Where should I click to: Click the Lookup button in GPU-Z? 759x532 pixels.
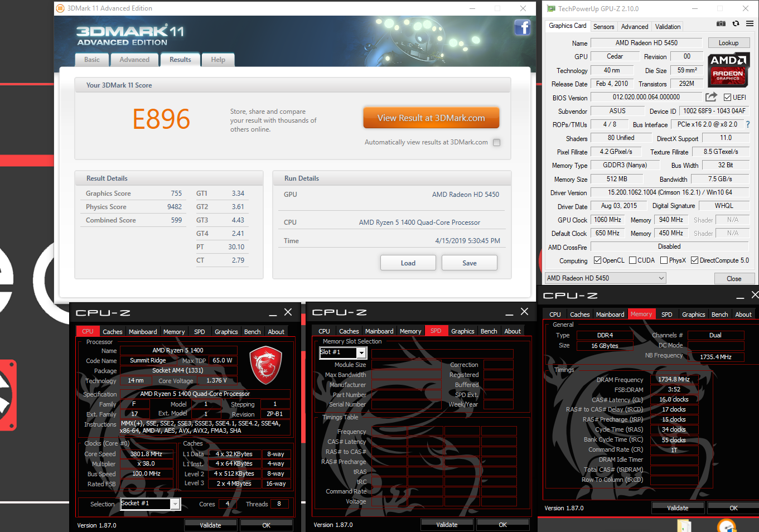point(728,43)
